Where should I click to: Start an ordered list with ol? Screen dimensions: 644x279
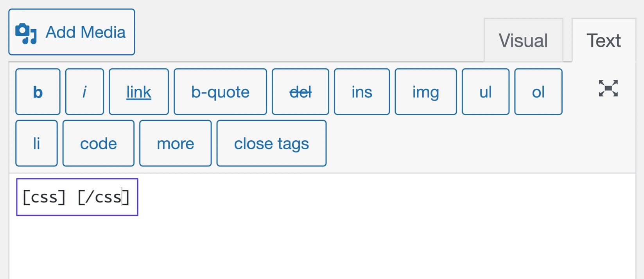[x=538, y=92]
